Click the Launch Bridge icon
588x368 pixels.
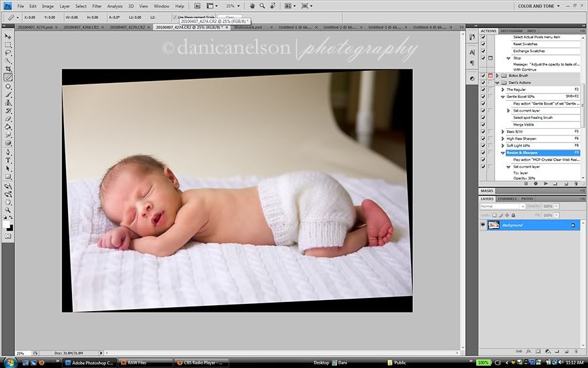199,6
